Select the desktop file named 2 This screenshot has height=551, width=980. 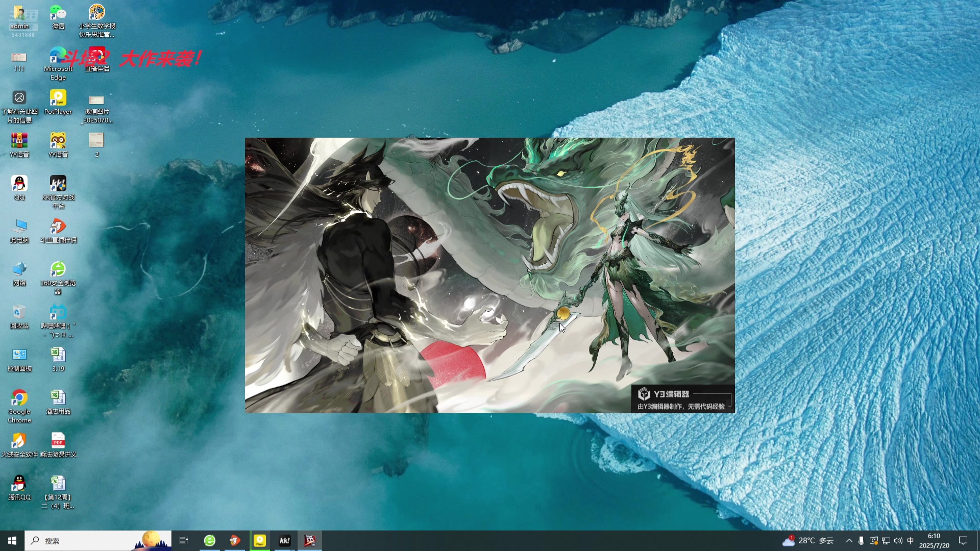(x=96, y=145)
